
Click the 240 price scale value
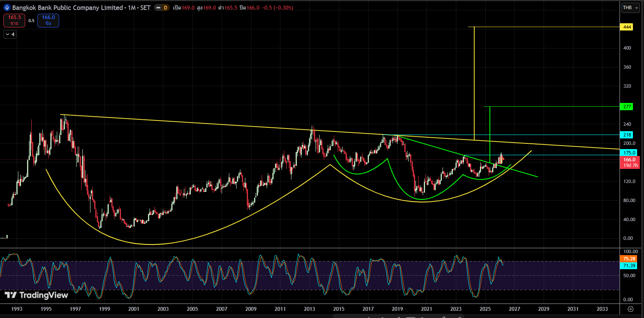click(x=627, y=124)
